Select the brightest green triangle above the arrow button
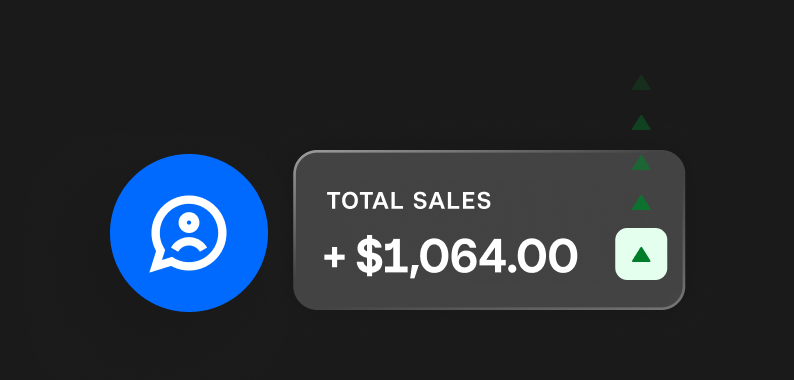Screen dimensions: 794x380 tap(641, 203)
